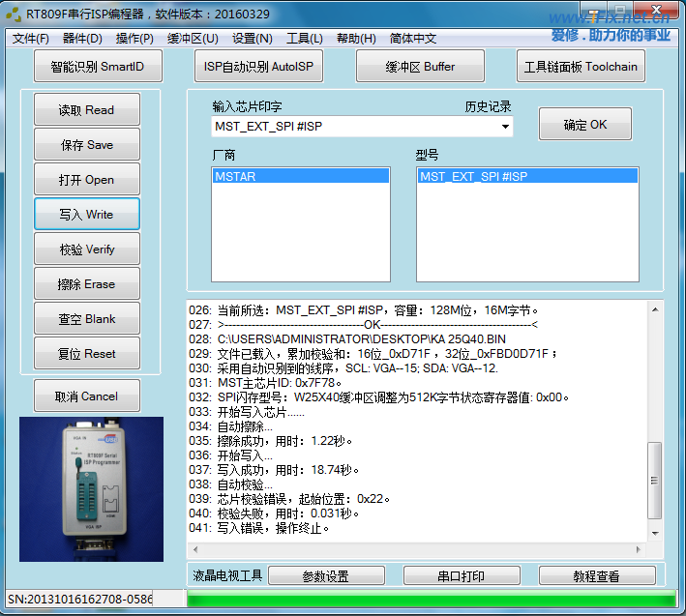686x616 pixels.
Task: Click the 擦除 Erase button
Action: pyautogui.click(x=87, y=284)
